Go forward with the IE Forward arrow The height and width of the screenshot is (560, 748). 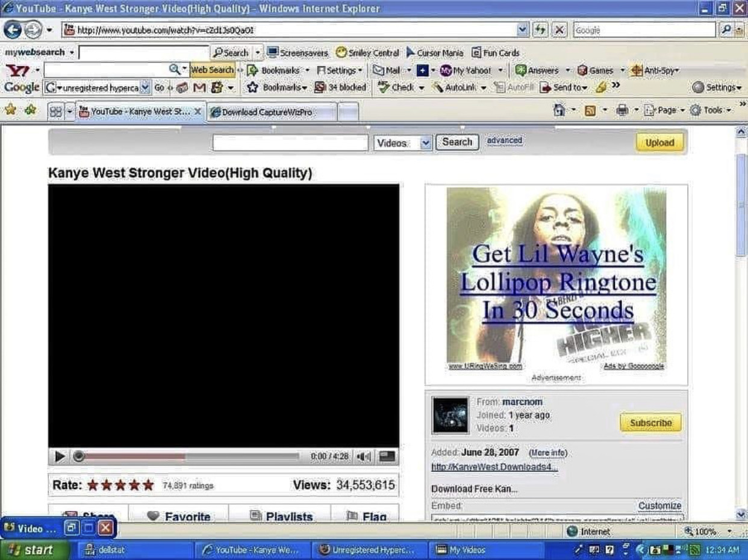coord(33,29)
